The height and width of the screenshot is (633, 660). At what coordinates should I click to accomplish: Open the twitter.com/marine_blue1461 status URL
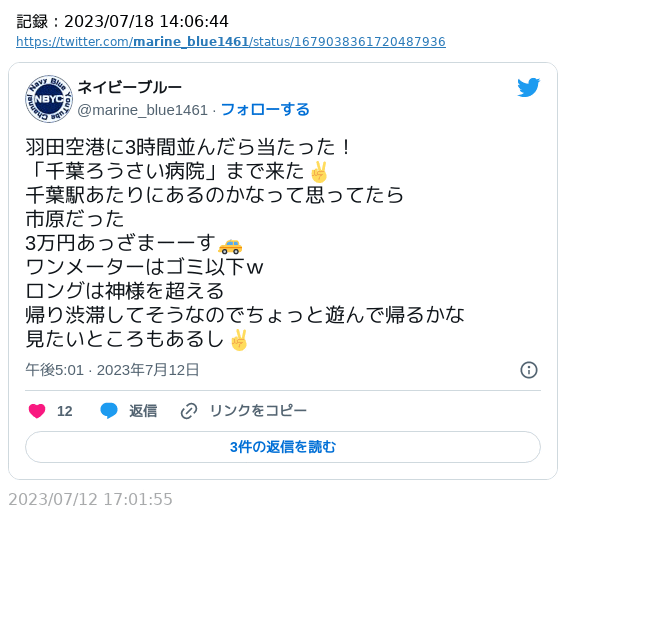(x=231, y=42)
